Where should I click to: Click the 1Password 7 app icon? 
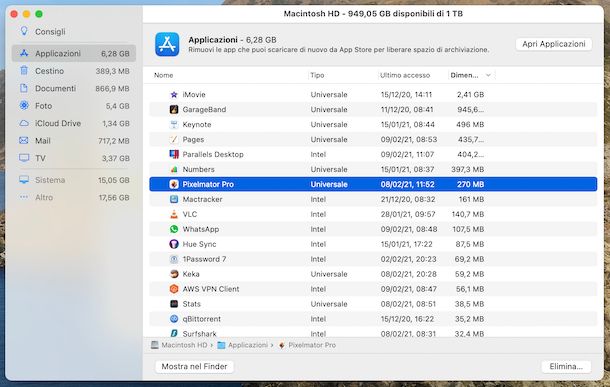coord(174,259)
